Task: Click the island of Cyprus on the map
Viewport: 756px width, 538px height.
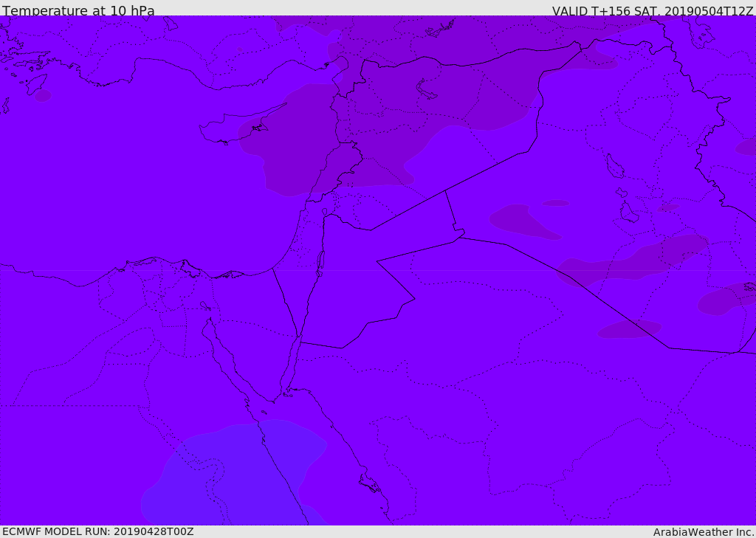Action: 236,126
